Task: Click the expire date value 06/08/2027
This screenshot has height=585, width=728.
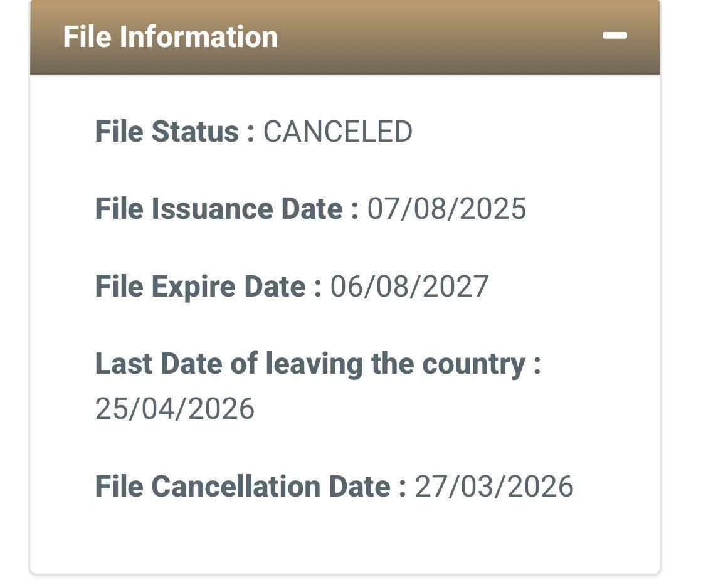Action: pyautogui.click(x=409, y=287)
